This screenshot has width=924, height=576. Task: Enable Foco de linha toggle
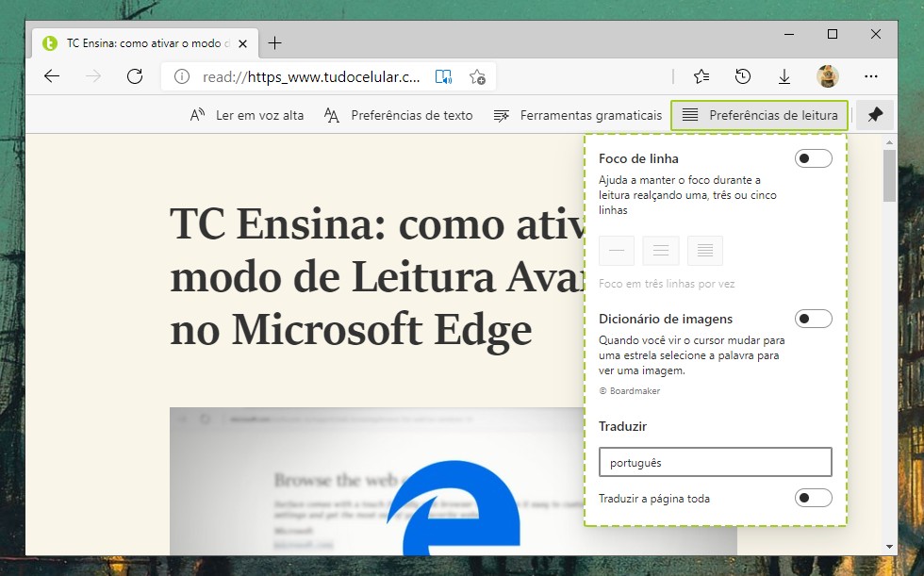point(813,158)
